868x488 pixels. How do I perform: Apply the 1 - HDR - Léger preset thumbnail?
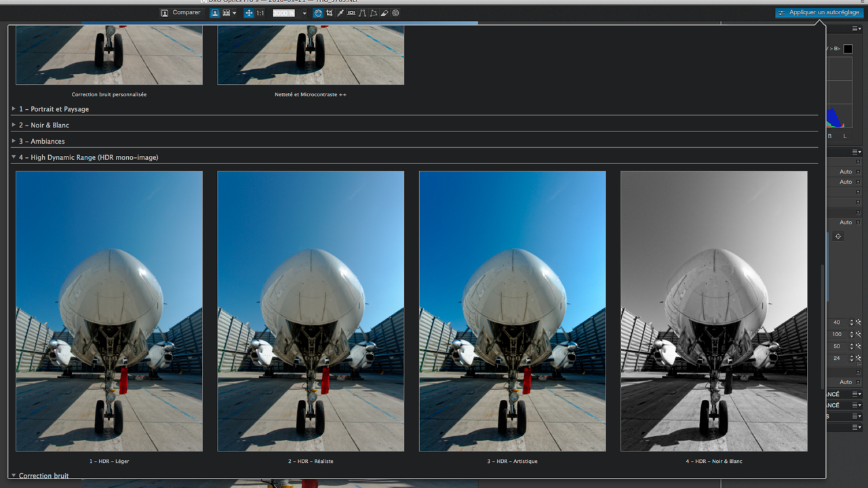tap(109, 311)
